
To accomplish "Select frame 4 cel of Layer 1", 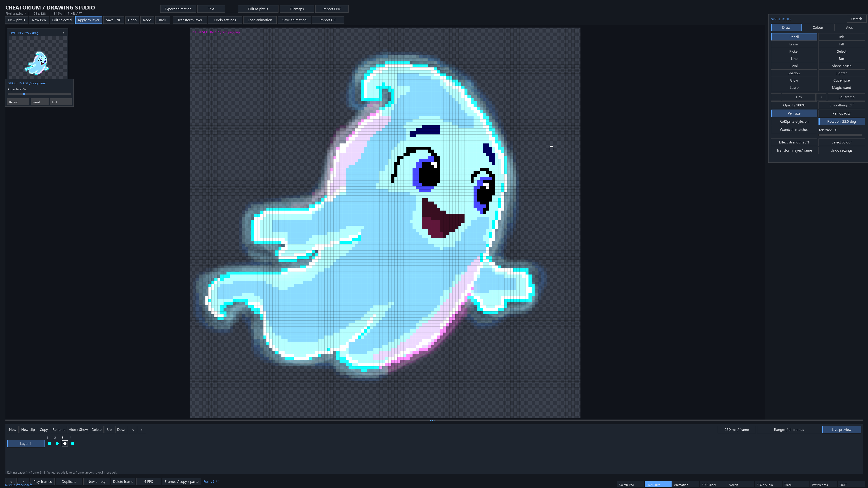I will tap(72, 443).
